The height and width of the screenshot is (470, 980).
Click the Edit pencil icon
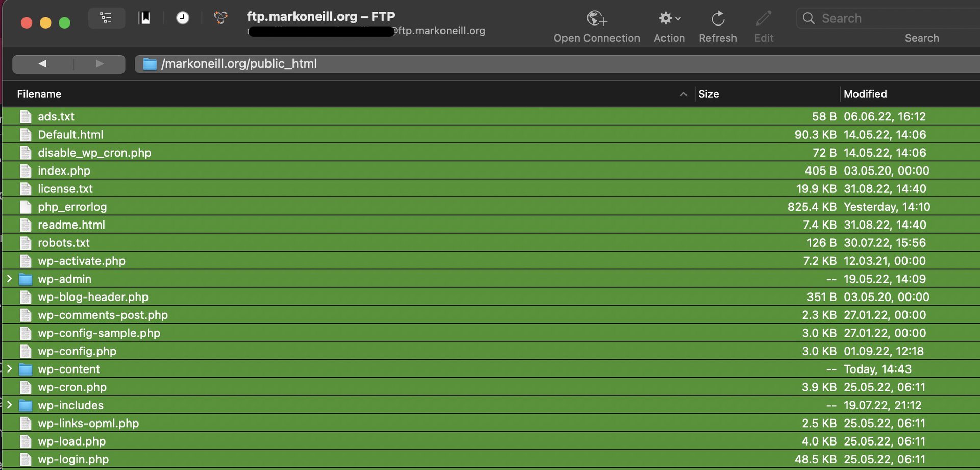(764, 19)
